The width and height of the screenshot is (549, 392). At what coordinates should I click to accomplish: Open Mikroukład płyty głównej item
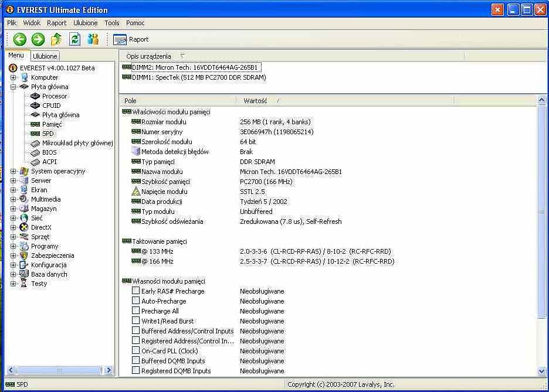point(77,143)
